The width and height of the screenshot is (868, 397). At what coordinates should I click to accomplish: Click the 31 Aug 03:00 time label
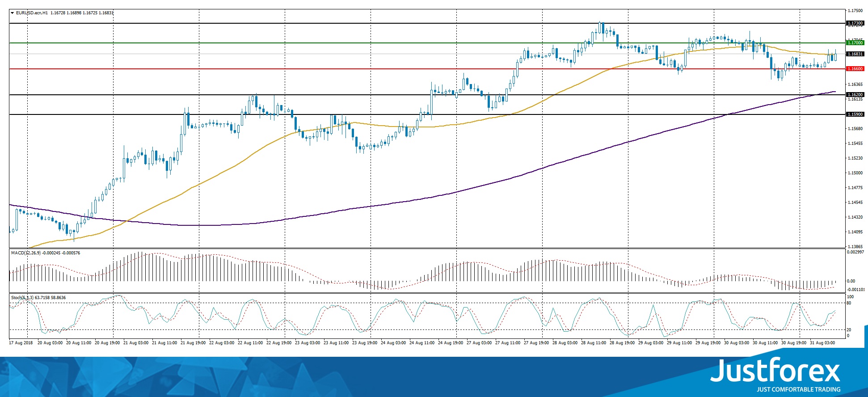tap(822, 343)
